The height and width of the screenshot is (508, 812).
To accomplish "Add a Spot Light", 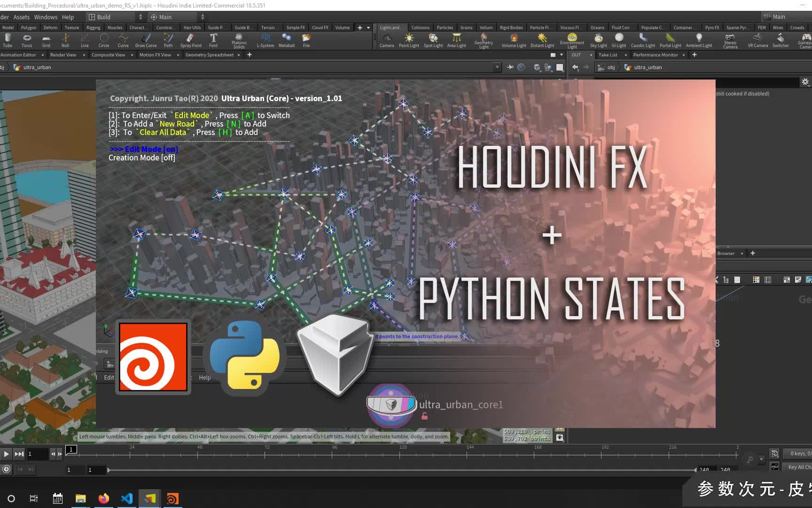I will pos(433,40).
